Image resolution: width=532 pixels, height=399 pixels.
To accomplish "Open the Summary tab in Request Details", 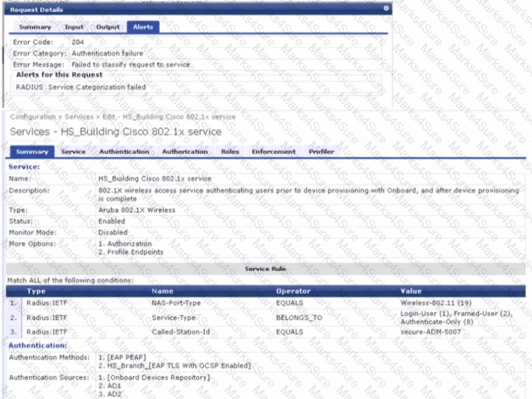I will [x=35, y=27].
